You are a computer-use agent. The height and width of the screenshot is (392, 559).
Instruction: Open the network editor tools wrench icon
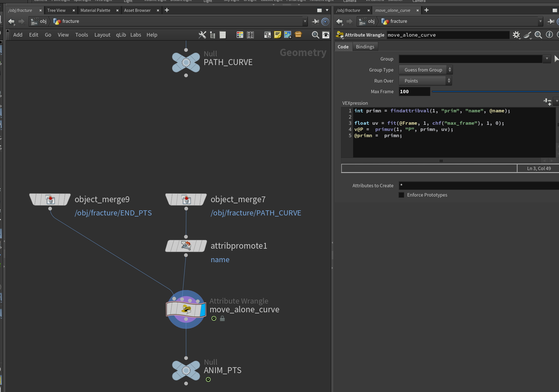(x=202, y=35)
